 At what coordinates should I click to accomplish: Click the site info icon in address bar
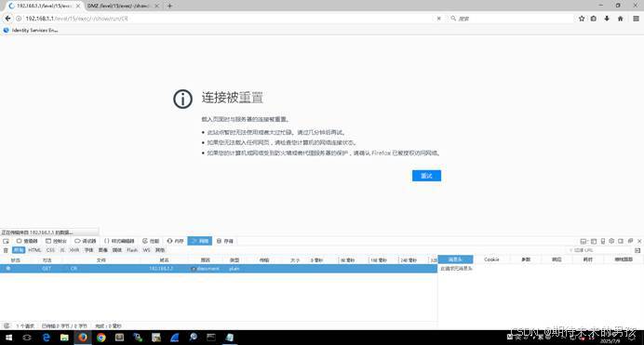[x=19, y=19]
